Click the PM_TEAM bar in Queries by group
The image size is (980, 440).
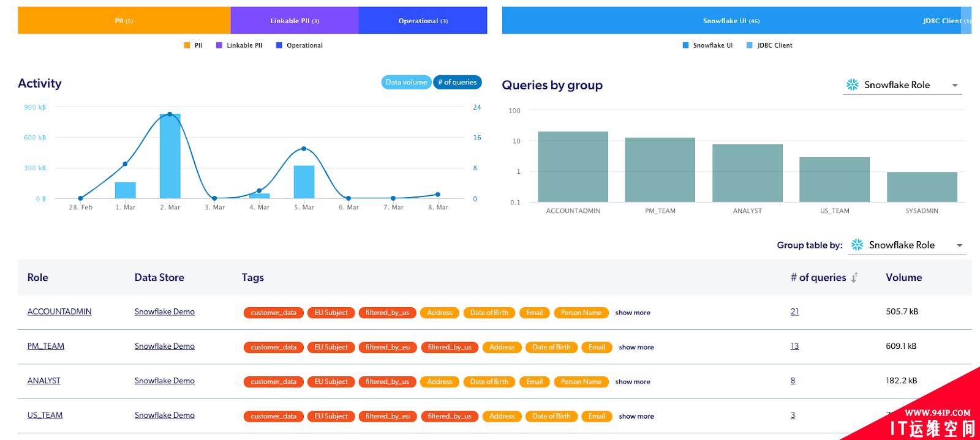coord(660,170)
